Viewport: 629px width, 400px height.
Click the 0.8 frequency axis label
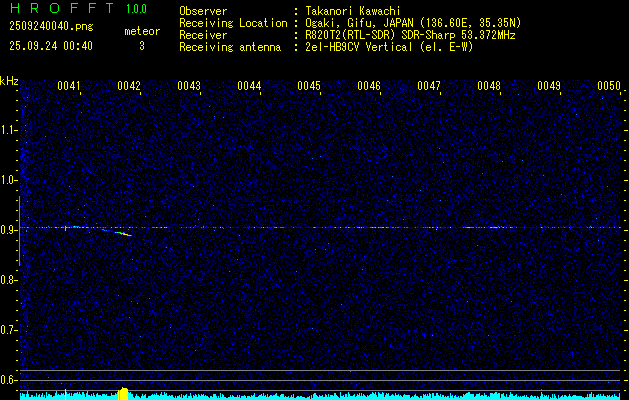[8, 280]
